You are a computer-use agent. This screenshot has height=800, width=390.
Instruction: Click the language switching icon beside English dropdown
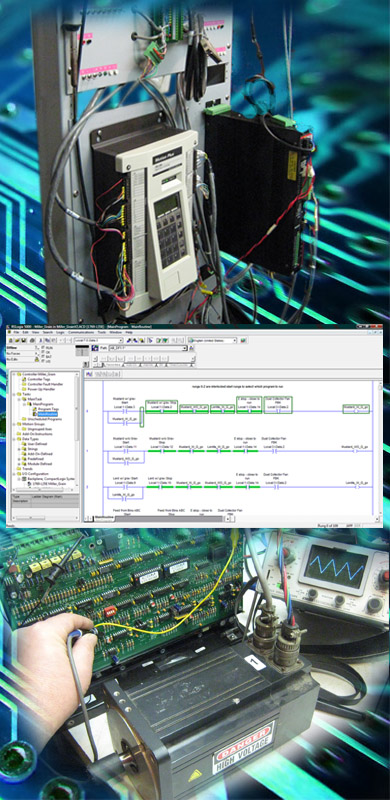243,340
